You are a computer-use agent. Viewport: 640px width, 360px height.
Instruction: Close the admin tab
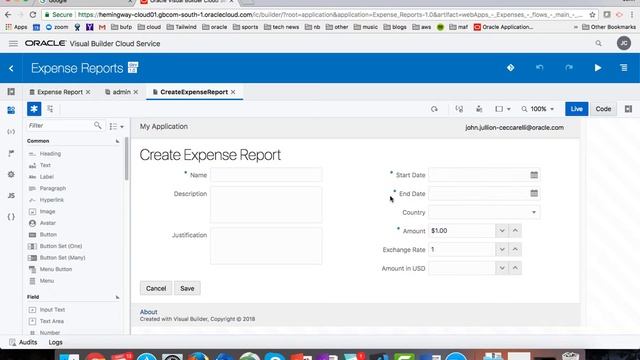136,92
